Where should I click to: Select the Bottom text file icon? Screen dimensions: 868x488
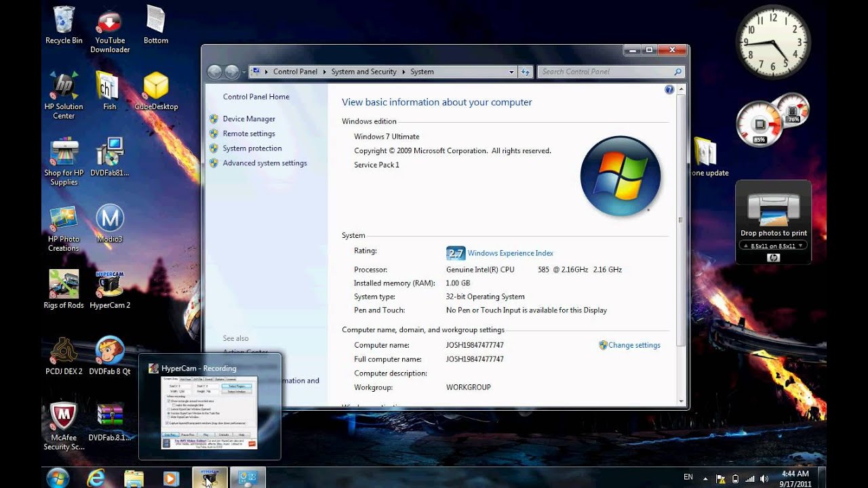pos(156,25)
